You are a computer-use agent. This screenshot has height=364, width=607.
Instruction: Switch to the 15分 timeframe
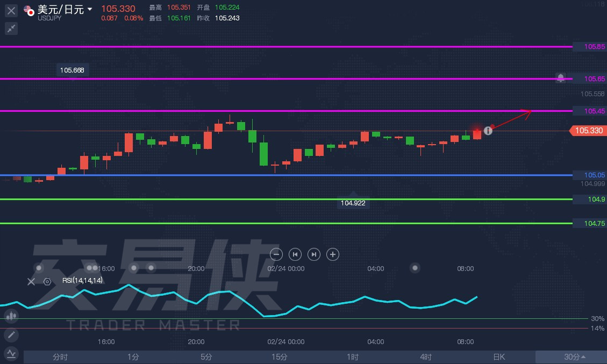click(280, 357)
